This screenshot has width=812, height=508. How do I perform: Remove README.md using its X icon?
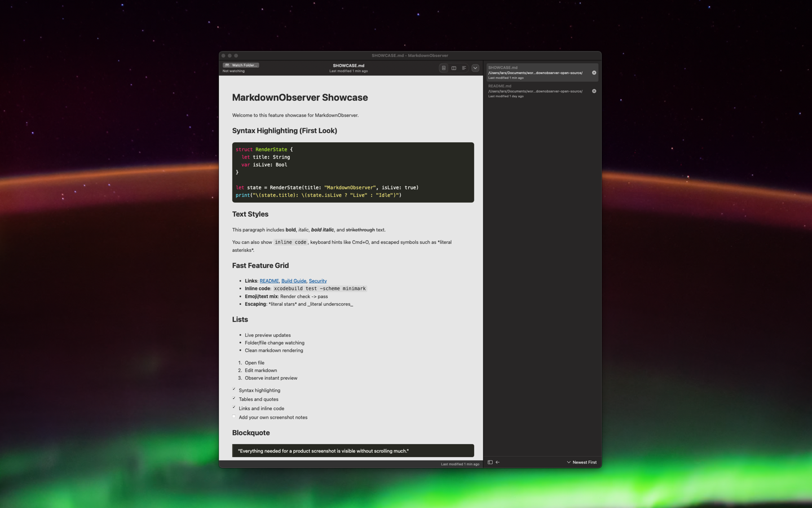[593, 91]
